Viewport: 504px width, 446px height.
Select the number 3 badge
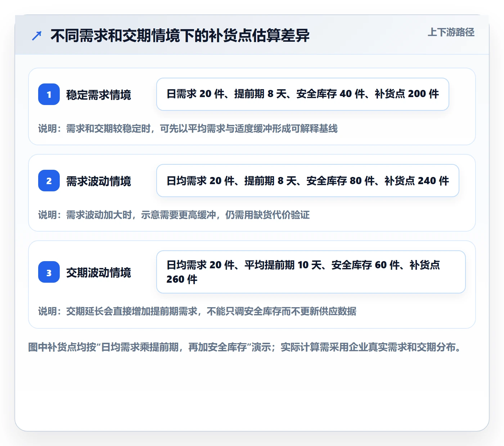tap(49, 272)
